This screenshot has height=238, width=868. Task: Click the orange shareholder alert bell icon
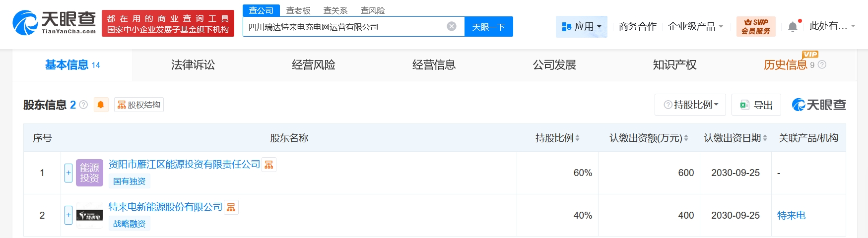(101, 105)
